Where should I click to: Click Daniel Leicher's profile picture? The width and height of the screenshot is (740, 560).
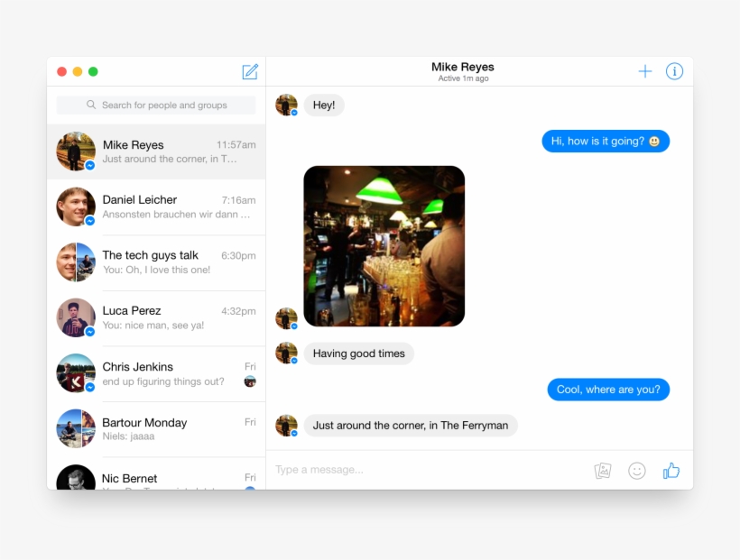click(x=76, y=207)
